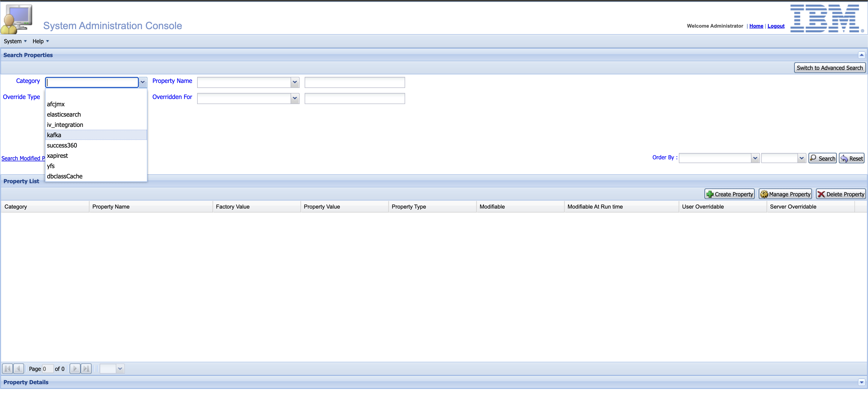Click the Delete Property red X icon

(x=821, y=194)
